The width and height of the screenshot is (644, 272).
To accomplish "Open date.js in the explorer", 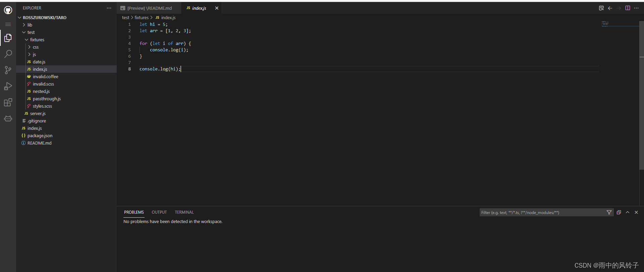I will (66, 62).
